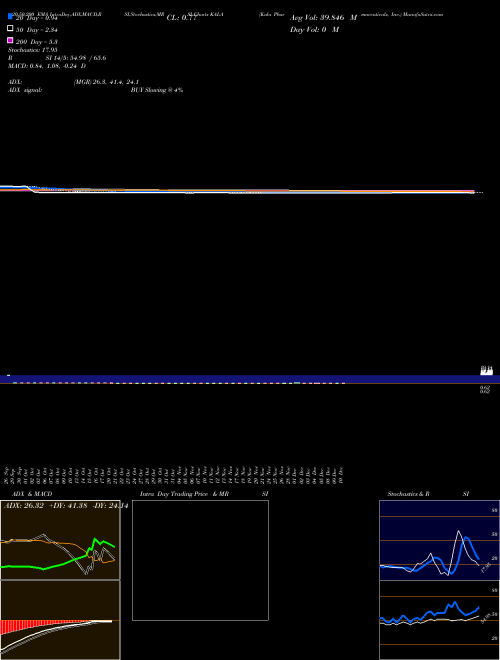Click the empty intraday price chart box
This screenshot has height=660, width=500.
click(200, 560)
